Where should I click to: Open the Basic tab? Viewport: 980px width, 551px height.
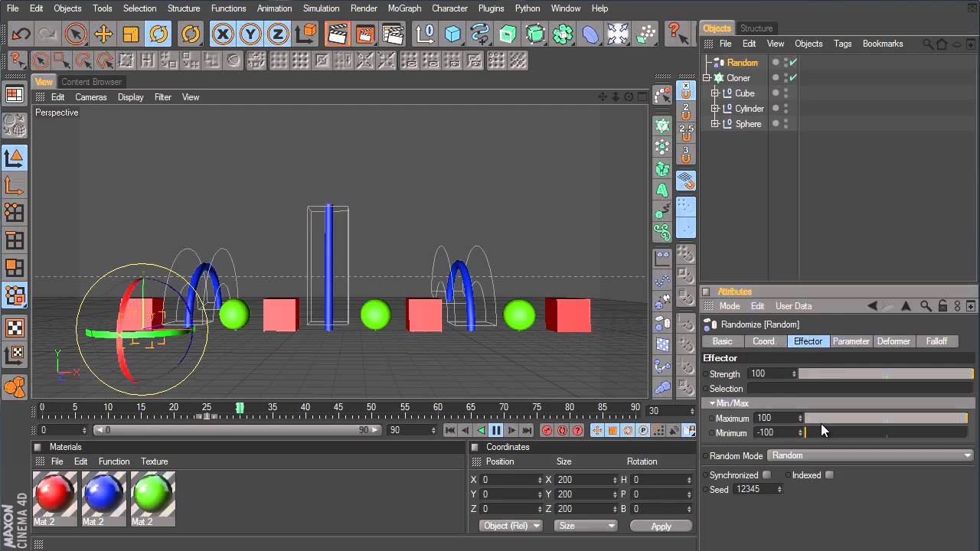(x=722, y=341)
